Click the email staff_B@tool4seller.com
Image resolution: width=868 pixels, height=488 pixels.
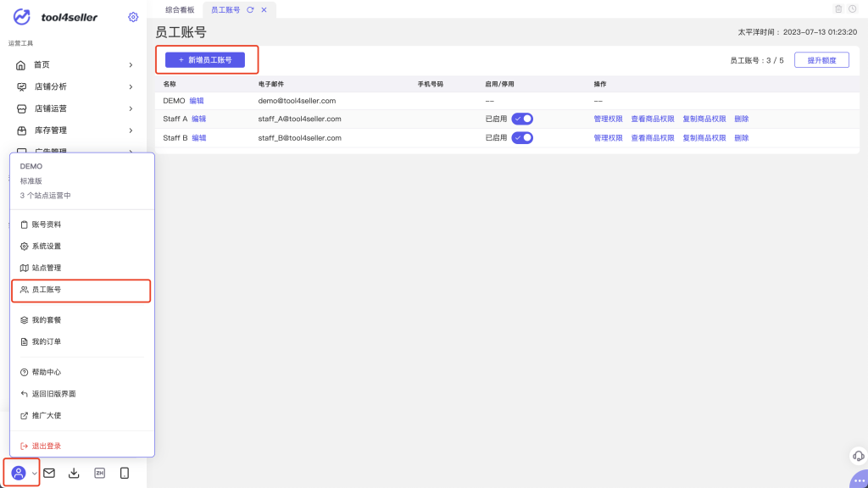tap(299, 138)
